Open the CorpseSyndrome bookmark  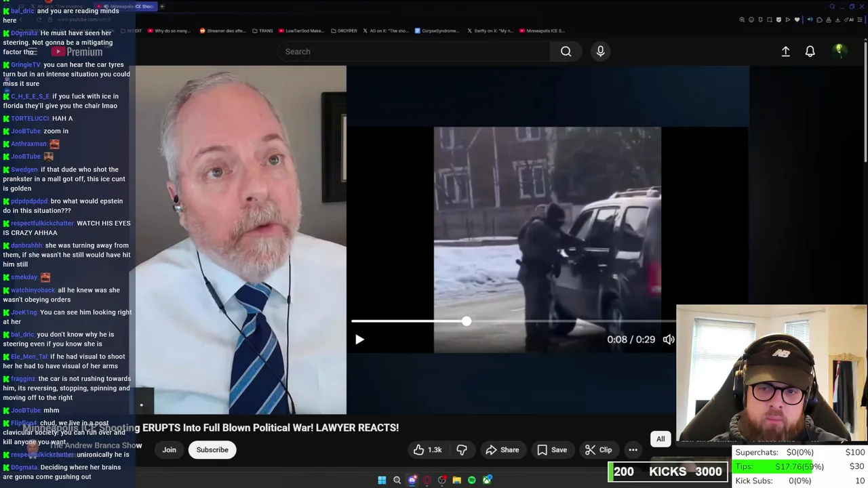coord(437,30)
